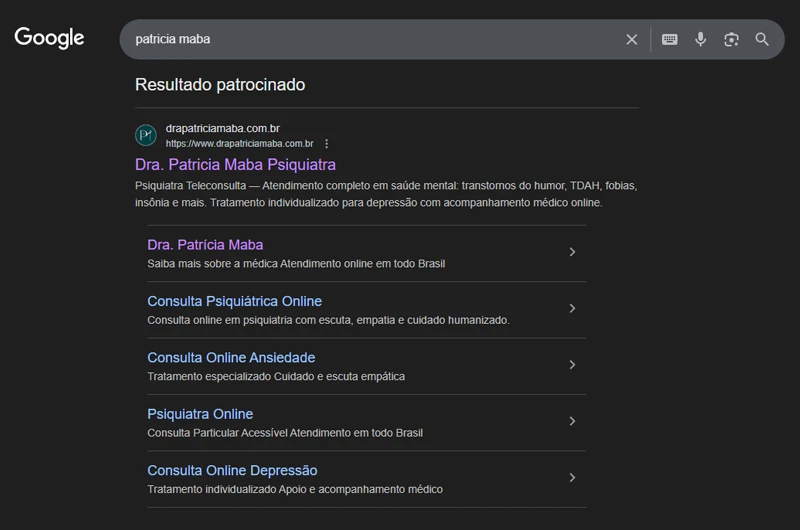This screenshot has height=530, width=800.
Task: Click the drapatriciamaba.com.br site favicon
Action: pyautogui.click(x=146, y=135)
